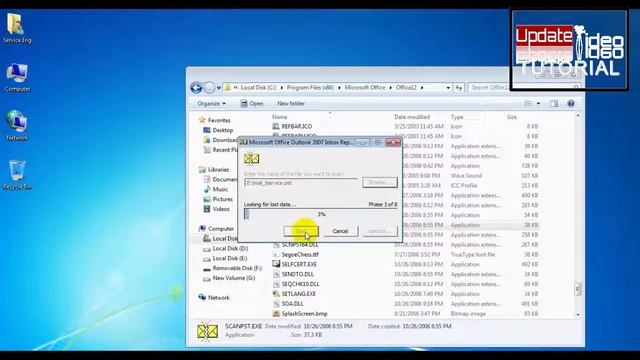
Task: Open the view options dropdown arrow
Action: pyautogui.click(x=538, y=104)
